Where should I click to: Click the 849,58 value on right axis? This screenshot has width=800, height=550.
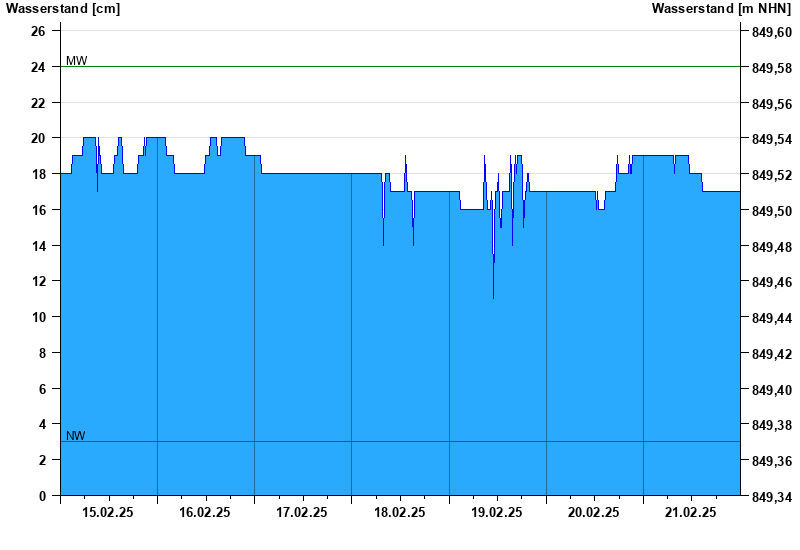click(x=770, y=69)
